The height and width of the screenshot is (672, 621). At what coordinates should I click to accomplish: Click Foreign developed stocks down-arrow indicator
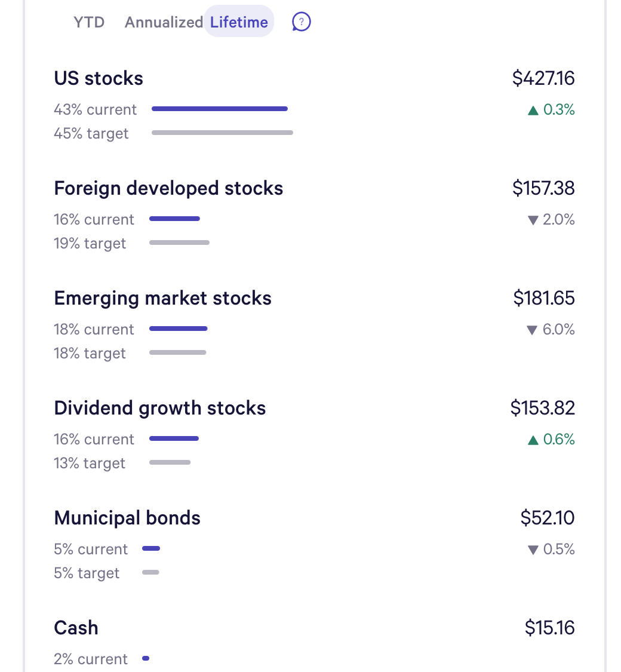pyautogui.click(x=533, y=220)
